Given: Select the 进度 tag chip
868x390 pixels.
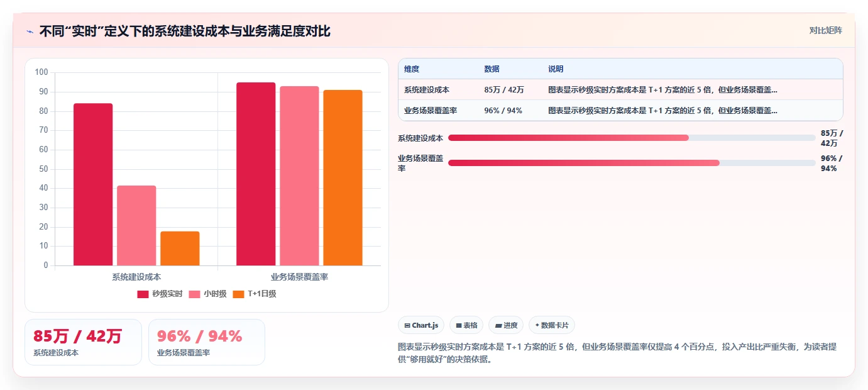Looking at the screenshot, I should point(506,325).
